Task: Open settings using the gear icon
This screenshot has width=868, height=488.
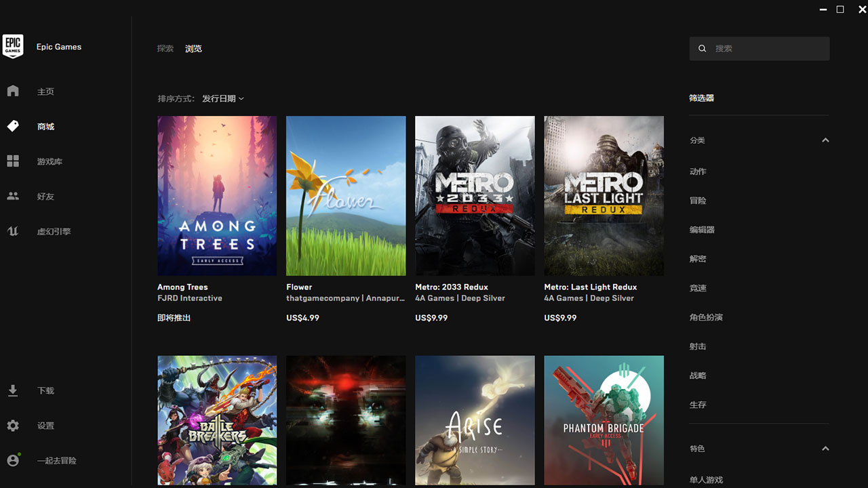Action: pos(13,426)
